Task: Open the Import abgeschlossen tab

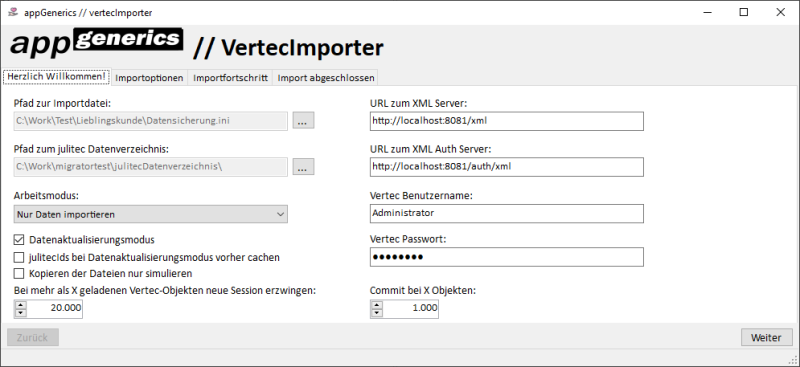Action: 326,78
